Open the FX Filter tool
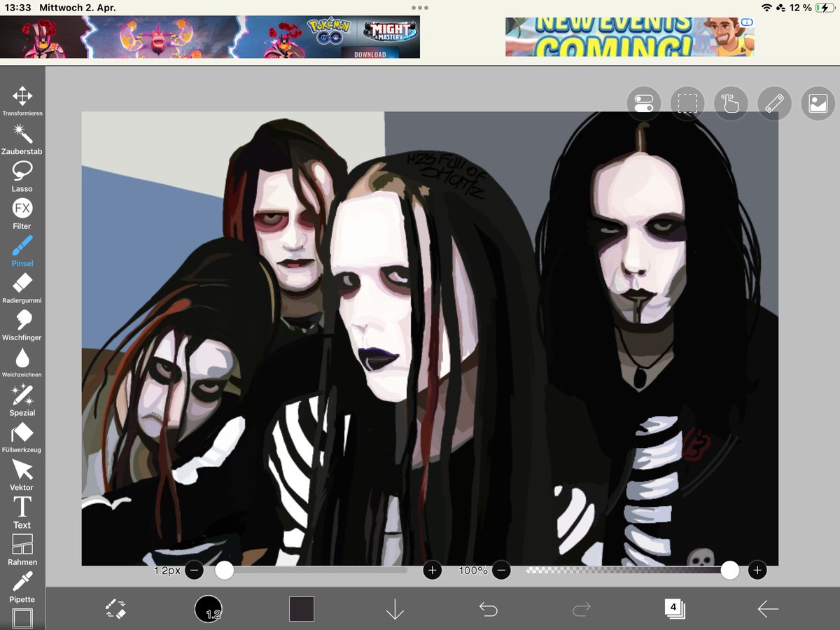Image resolution: width=840 pixels, height=630 pixels. click(22, 213)
